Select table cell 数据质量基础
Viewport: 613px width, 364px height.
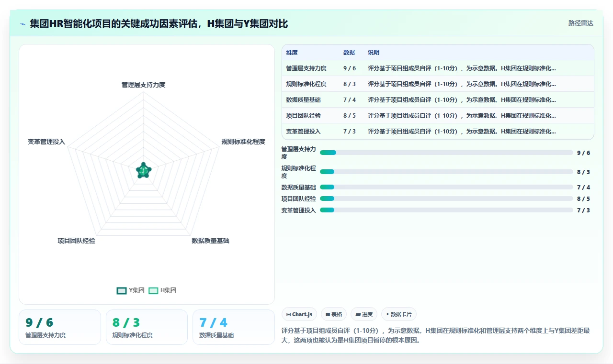[303, 100]
